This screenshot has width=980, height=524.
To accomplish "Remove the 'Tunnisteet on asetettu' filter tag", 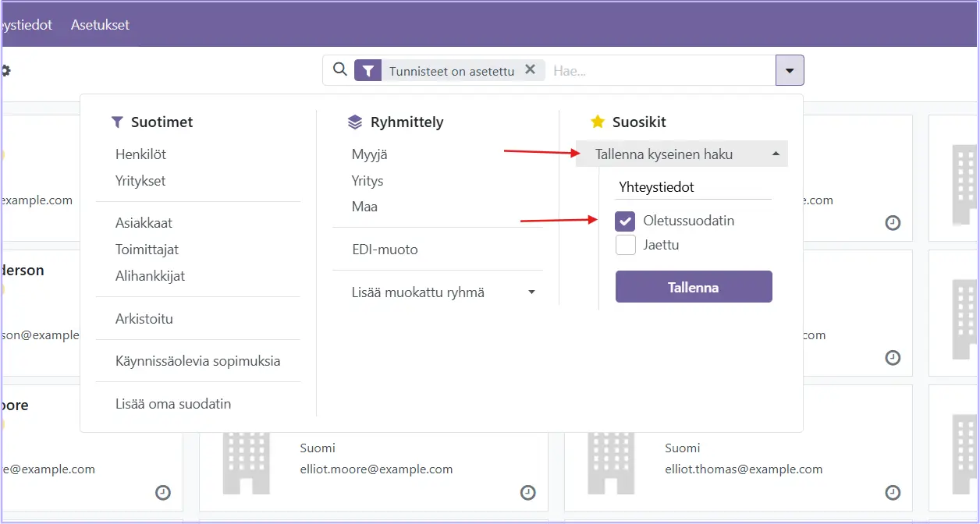I will (530, 70).
